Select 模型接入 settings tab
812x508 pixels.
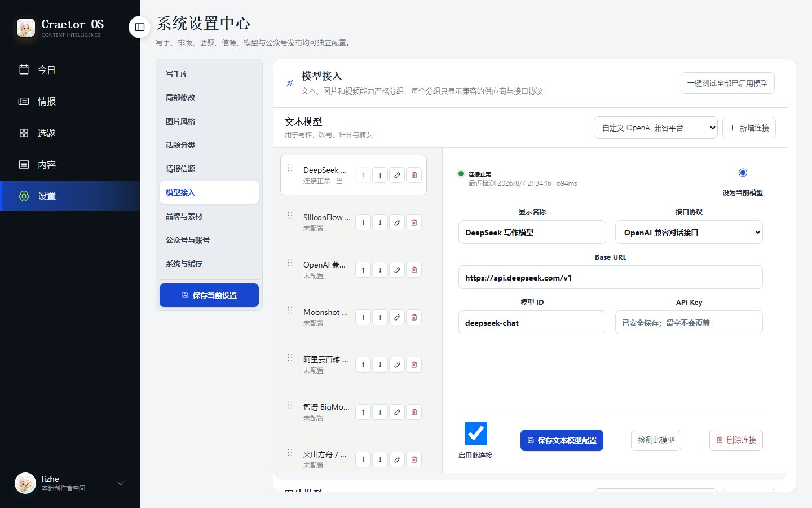[209, 192]
